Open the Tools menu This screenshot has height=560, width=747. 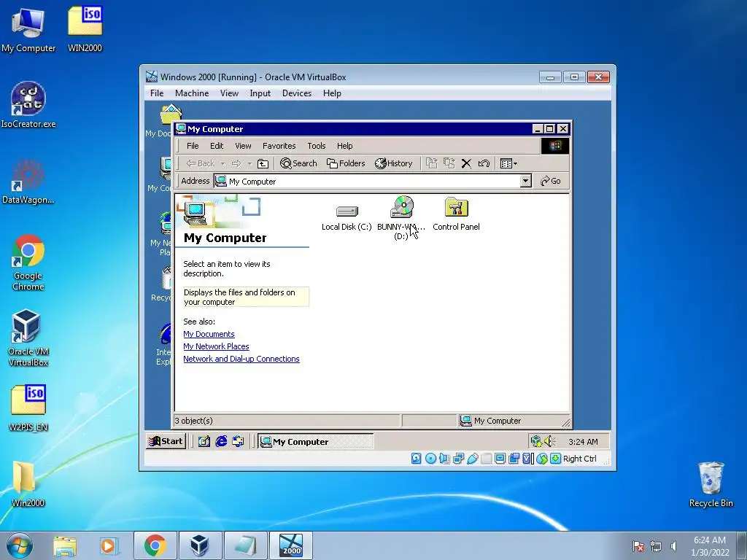tap(317, 146)
